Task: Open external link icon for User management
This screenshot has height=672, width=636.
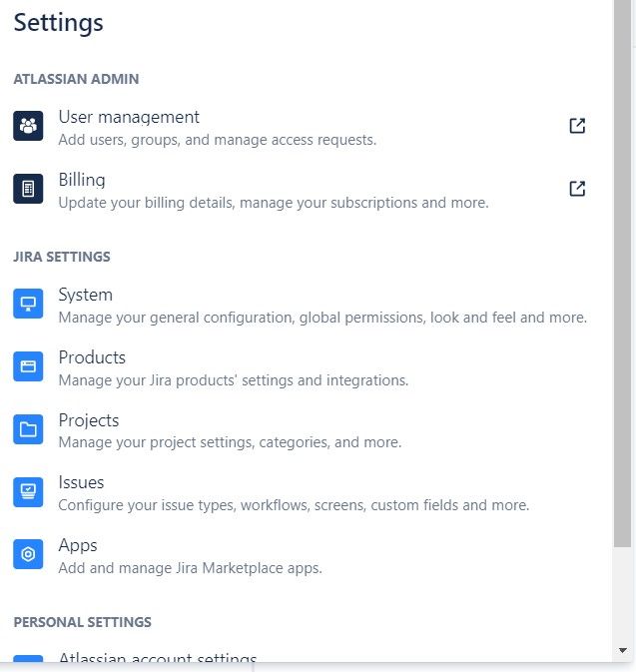Action: (577, 126)
